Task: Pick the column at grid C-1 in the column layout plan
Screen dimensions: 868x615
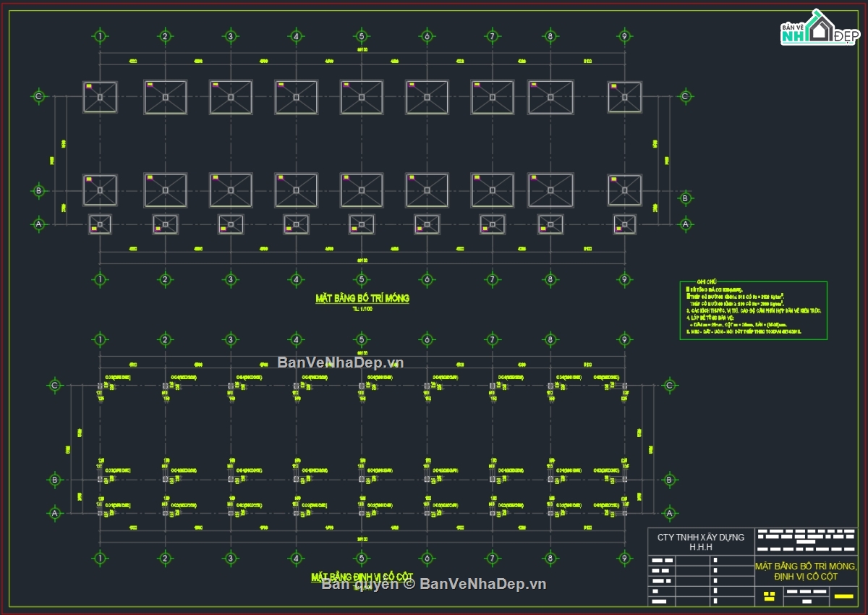Action: tap(100, 386)
